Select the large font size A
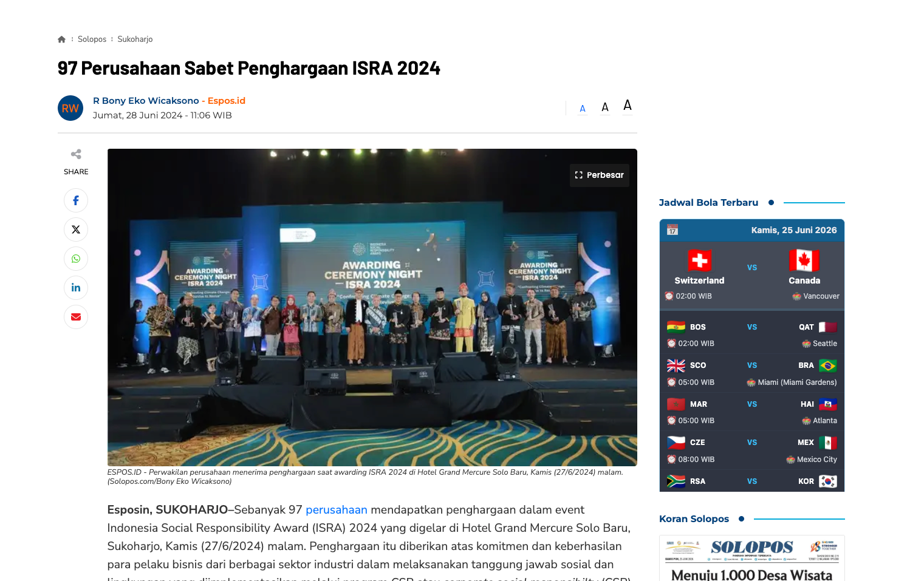Image resolution: width=924 pixels, height=581 pixels. tap(628, 106)
